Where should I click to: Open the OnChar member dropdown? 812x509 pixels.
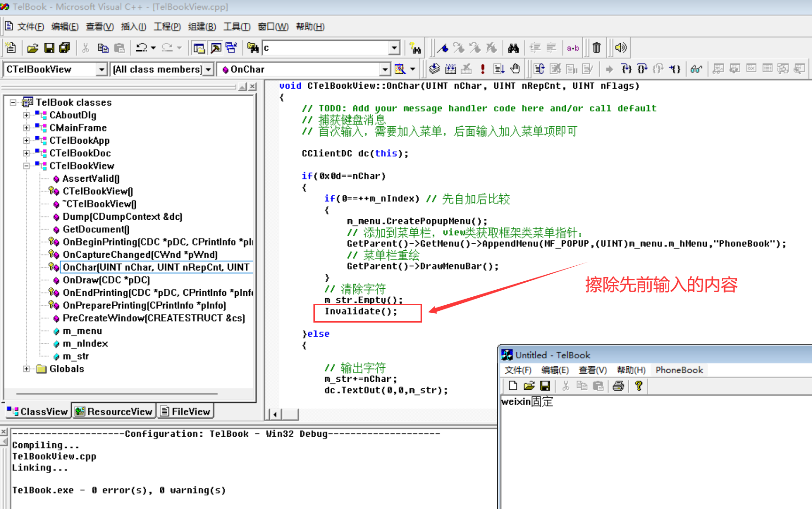point(385,69)
